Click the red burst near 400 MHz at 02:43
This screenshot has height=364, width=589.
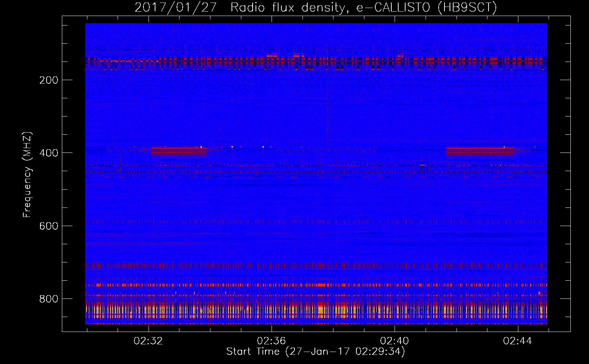[x=480, y=151]
